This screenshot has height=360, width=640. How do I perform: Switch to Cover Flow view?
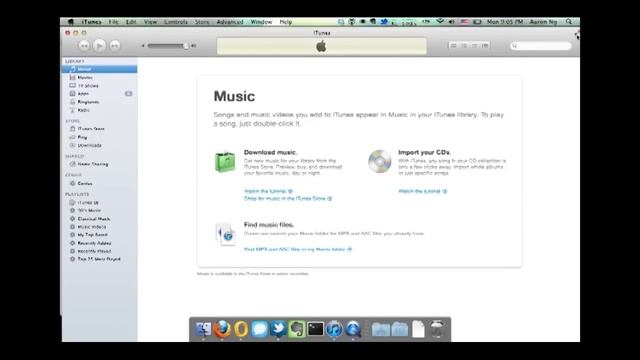click(x=484, y=46)
